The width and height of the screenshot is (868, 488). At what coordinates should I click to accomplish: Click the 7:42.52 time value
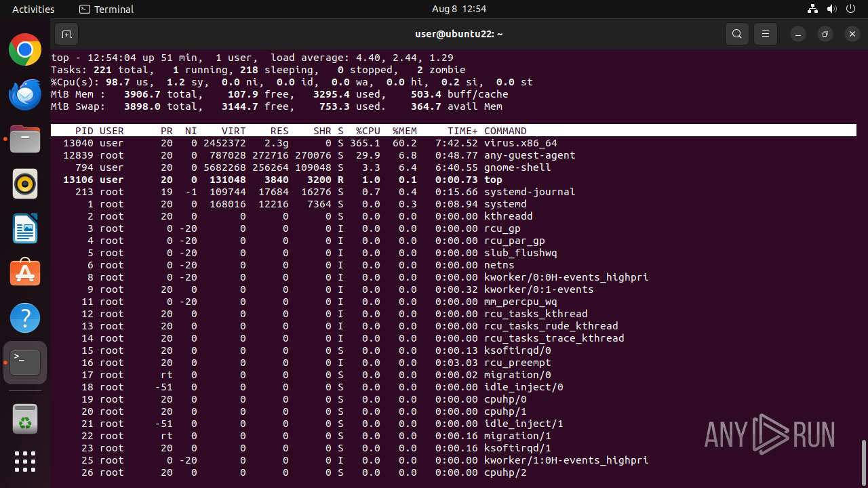[x=456, y=143]
